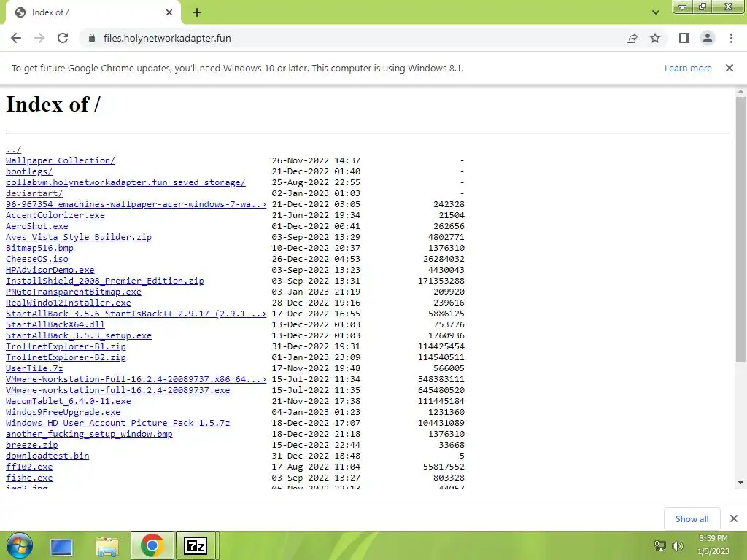
Task: Download breeze.zip
Action: pos(32,446)
